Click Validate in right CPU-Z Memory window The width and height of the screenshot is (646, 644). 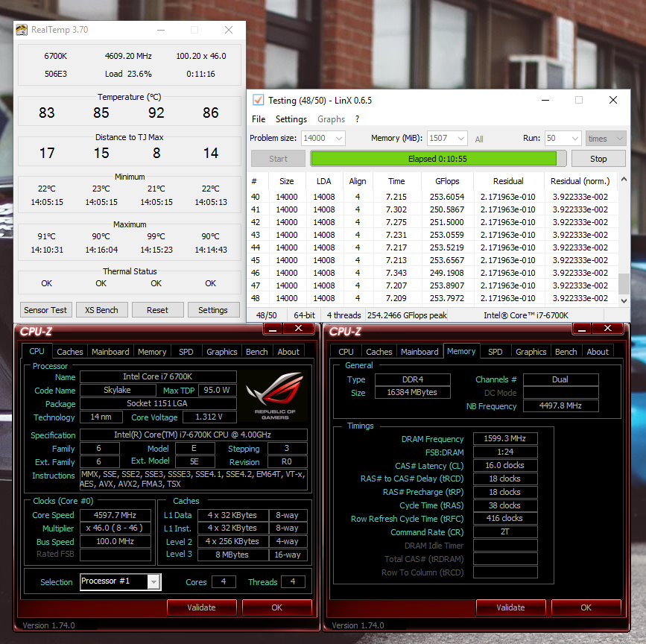[x=510, y=607]
